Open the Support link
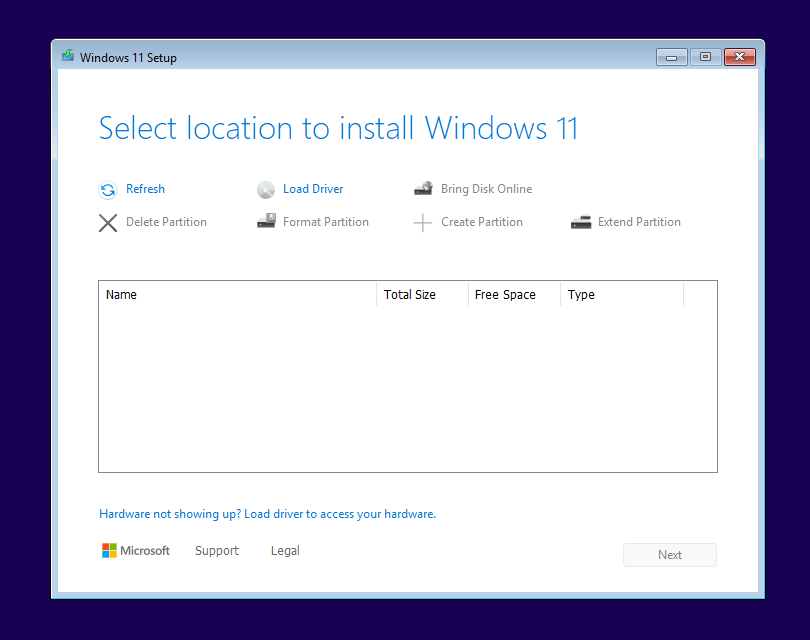Viewport: 810px width, 640px height. [217, 551]
